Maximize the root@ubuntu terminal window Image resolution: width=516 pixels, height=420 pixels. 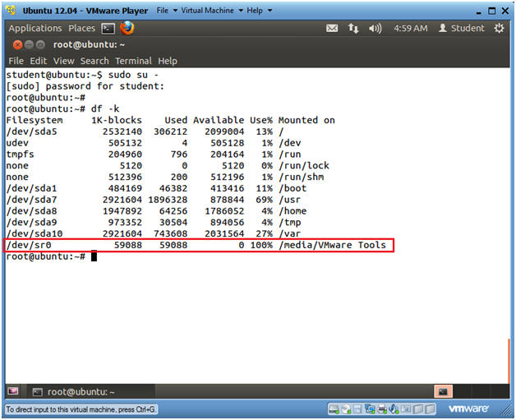40,44
